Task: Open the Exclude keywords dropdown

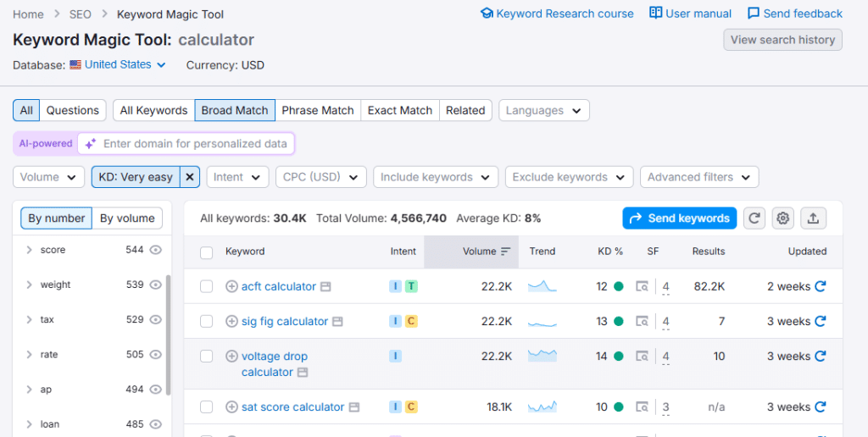Action: click(569, 177)
